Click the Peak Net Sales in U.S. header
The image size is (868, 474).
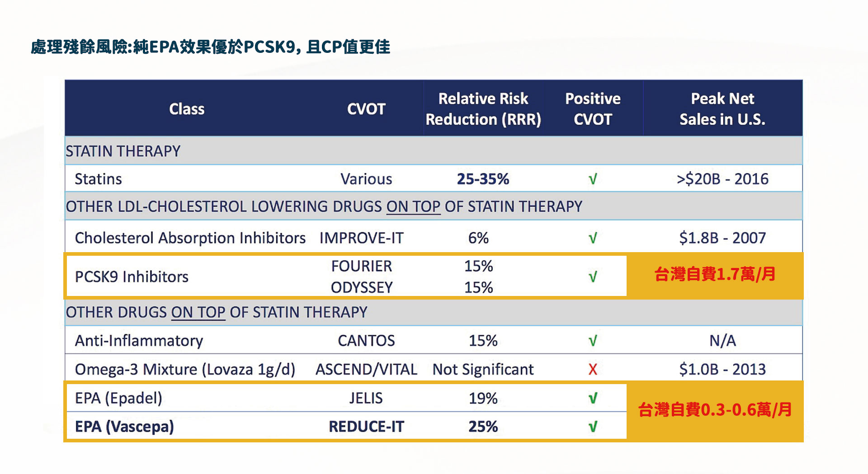(722, 109)
